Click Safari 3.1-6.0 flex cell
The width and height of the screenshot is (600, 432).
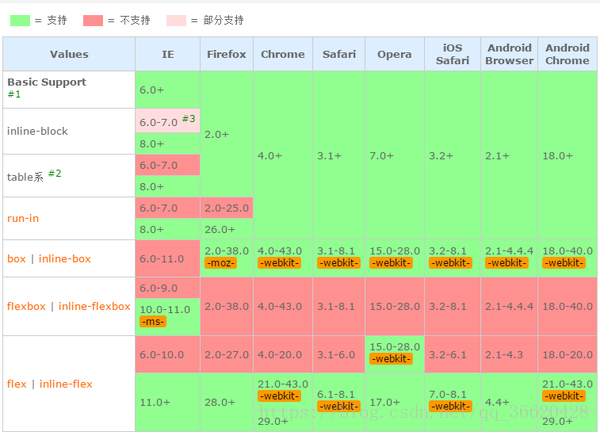[x=339, y=355]
